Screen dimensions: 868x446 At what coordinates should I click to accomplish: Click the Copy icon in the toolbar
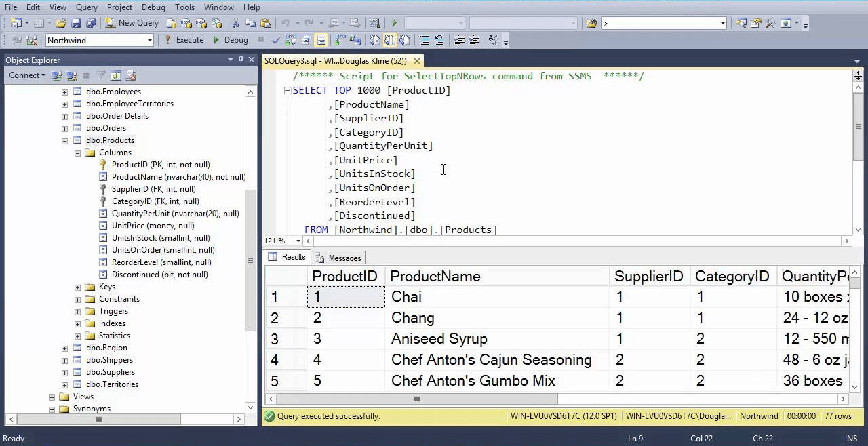[252, 22]
